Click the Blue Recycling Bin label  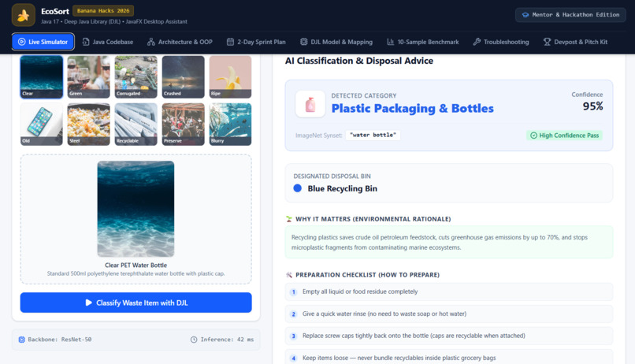[342, 188]
